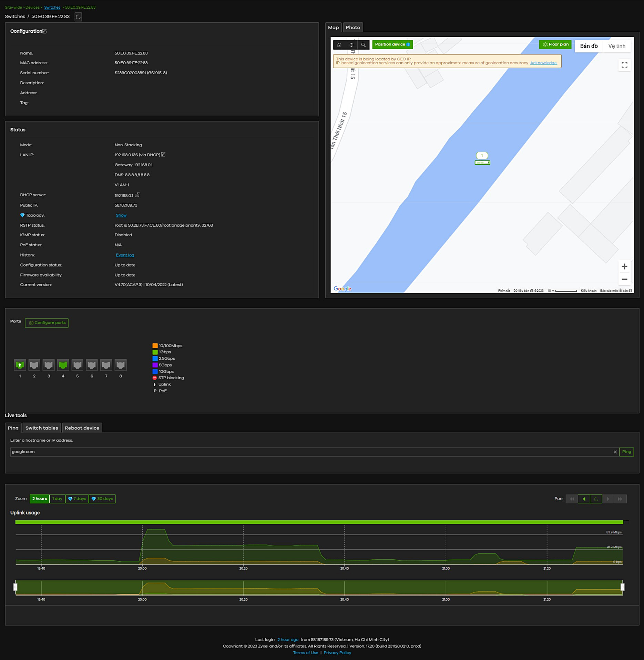Screen dimensions: 644x660
Task: Select port 2 icon
Action: coord(34,365)
